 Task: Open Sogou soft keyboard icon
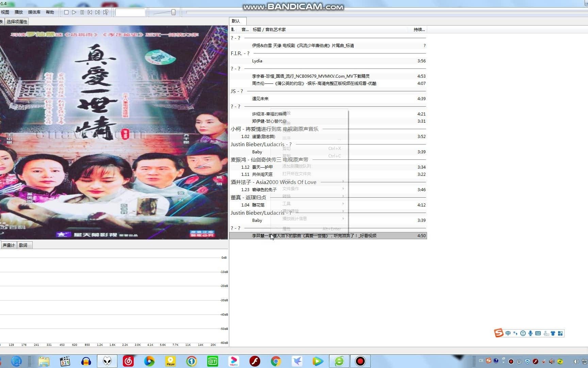[x=538, y=333]
